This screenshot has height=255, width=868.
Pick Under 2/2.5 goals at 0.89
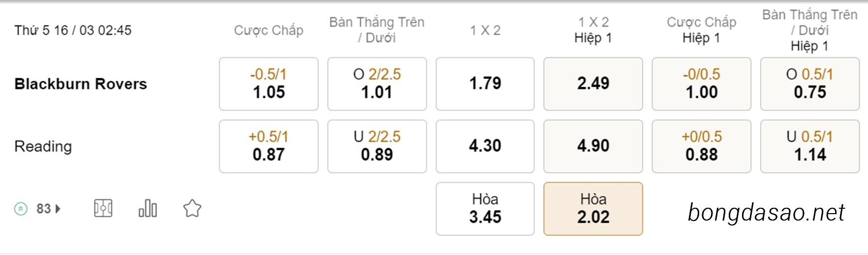[x=377, y=146]
